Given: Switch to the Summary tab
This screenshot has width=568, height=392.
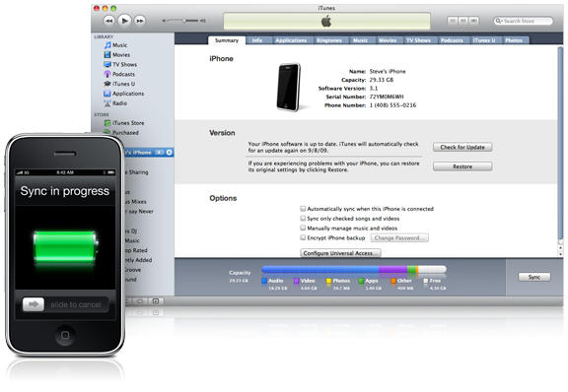Looking at the screenshot, I should point(227,40).
